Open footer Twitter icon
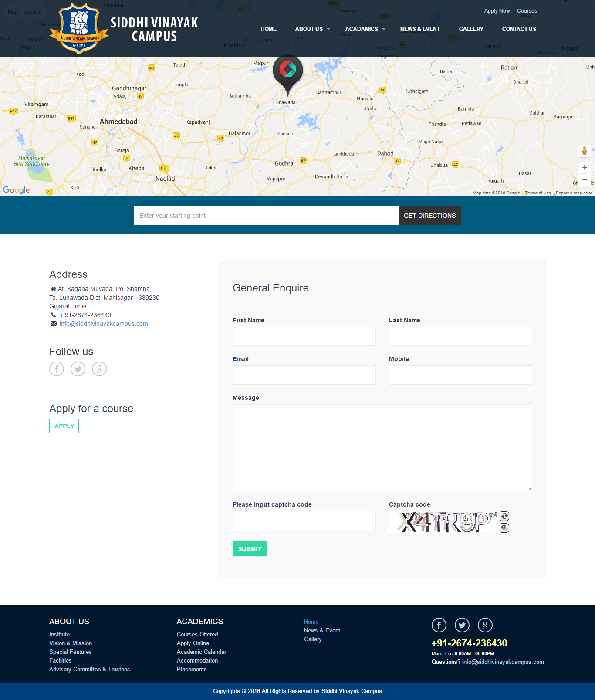Screen dimensions: 595x700 [462, 625]
